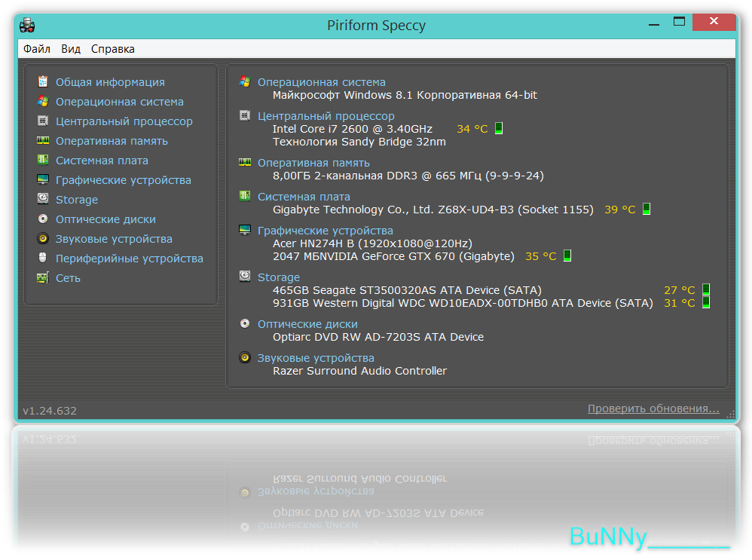The height and width of the screenshot is (560, 752).
Task: Click Системная плата heading in summary
Action: point(304,197)
